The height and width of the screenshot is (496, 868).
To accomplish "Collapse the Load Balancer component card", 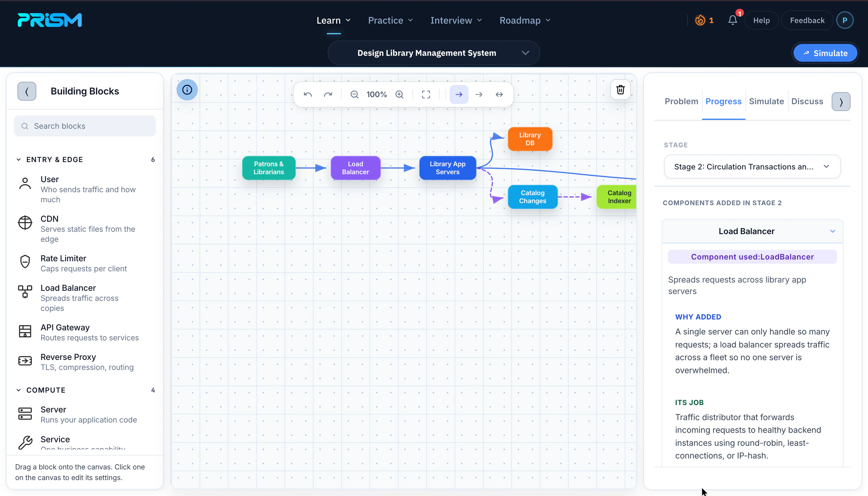I will tap(752, 231).
